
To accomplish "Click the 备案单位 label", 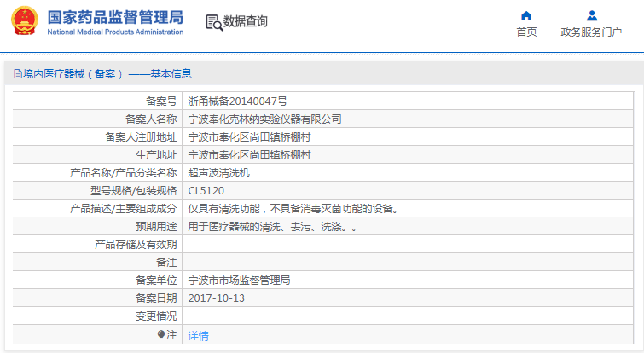I will (x=156, y=281).
